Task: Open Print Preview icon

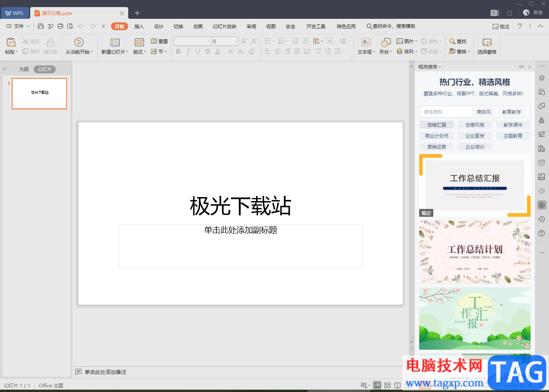Action: pyautogui.click(x=70, y=26)
